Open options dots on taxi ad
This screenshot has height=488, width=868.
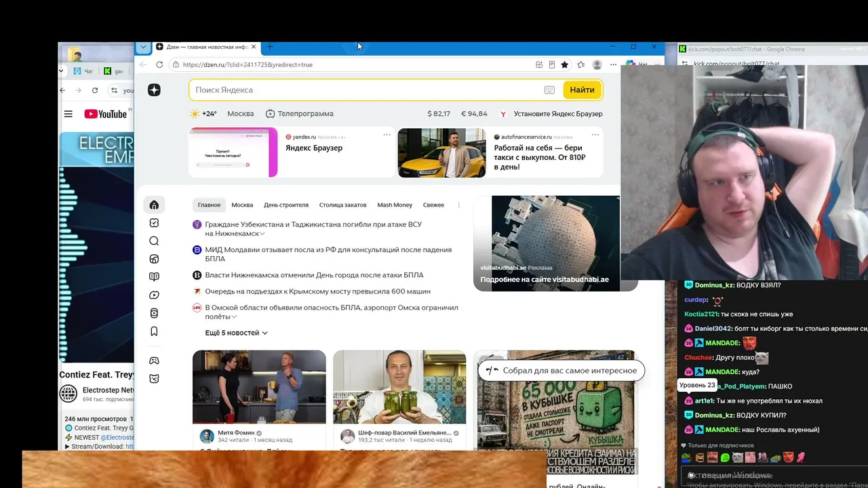595,135
